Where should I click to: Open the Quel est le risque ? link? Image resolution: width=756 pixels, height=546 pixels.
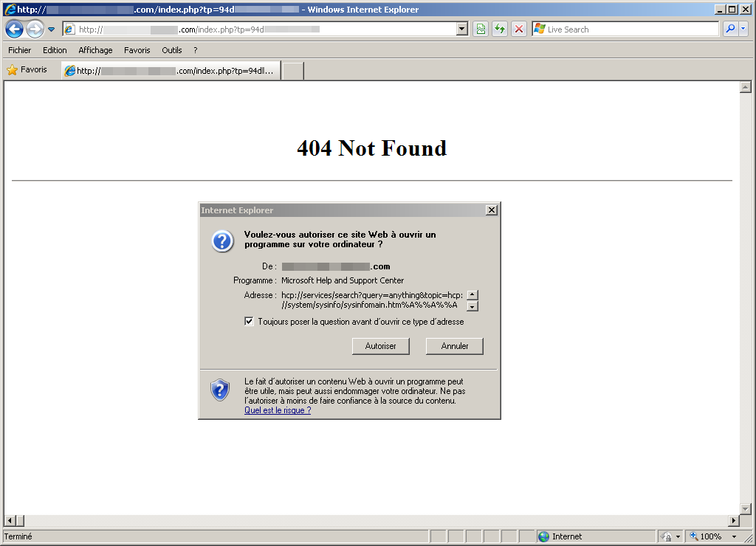coord(278,410)
